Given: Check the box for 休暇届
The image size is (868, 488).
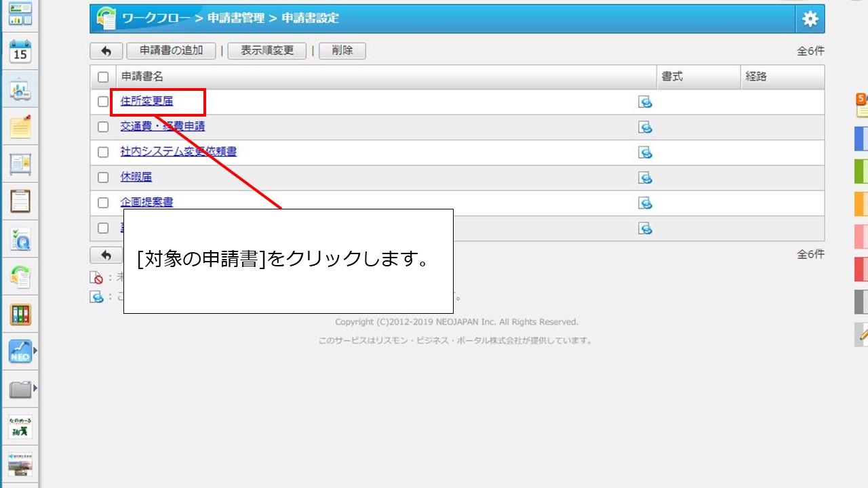Looking at the screenshot, I should point(103,178).
